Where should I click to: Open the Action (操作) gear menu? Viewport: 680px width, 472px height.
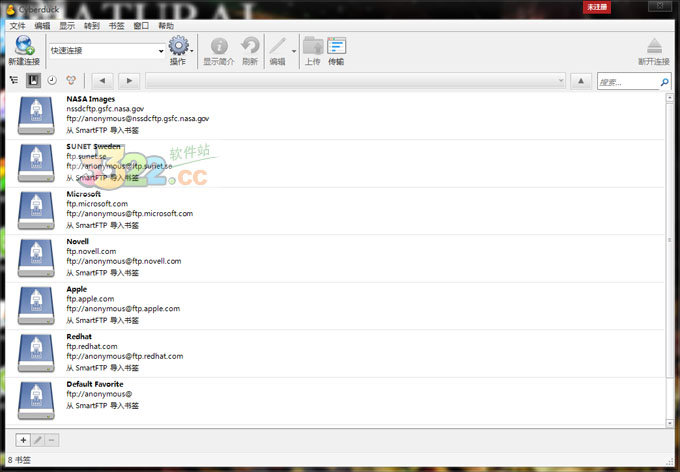coord(178,46)
